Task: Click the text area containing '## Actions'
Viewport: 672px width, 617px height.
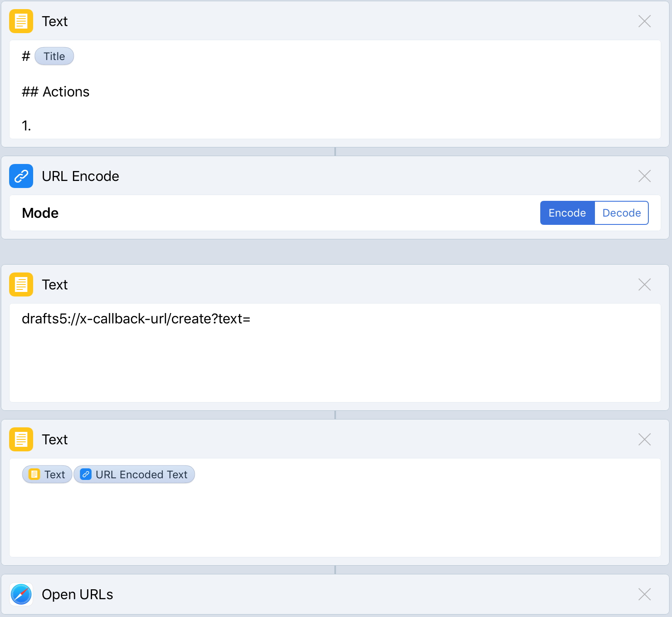Action: pyautogui.click(x=56, y=92)
